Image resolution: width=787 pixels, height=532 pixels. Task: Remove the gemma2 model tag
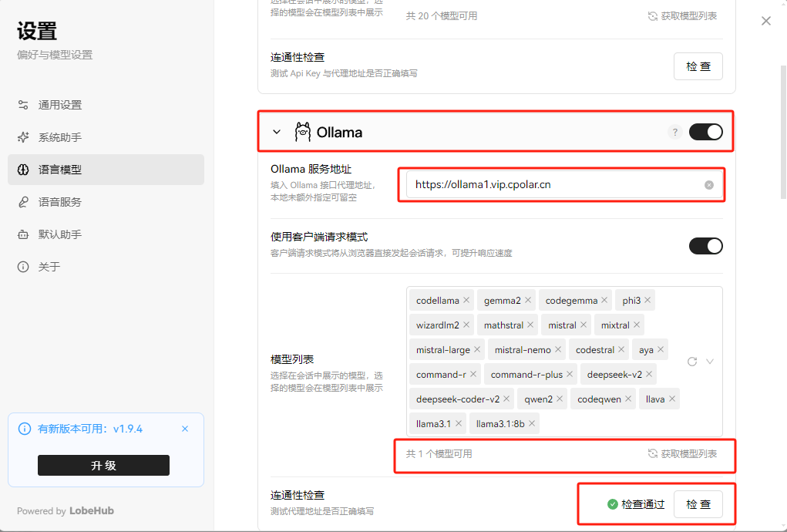(x=528, y=300)
